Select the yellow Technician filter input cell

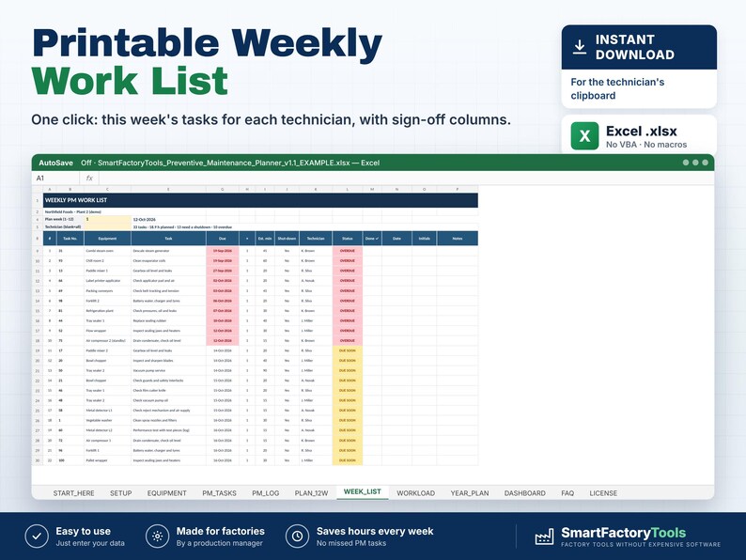coord(107,227)
